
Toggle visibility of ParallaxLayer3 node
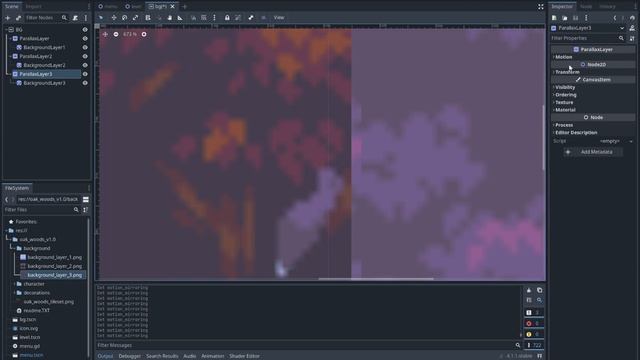tap(85, 74)
